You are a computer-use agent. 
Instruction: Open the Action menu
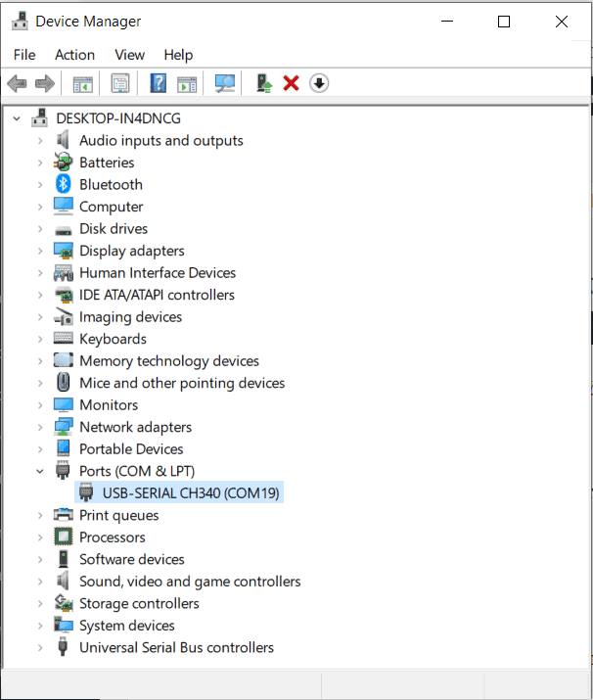[x=74, y=55]
